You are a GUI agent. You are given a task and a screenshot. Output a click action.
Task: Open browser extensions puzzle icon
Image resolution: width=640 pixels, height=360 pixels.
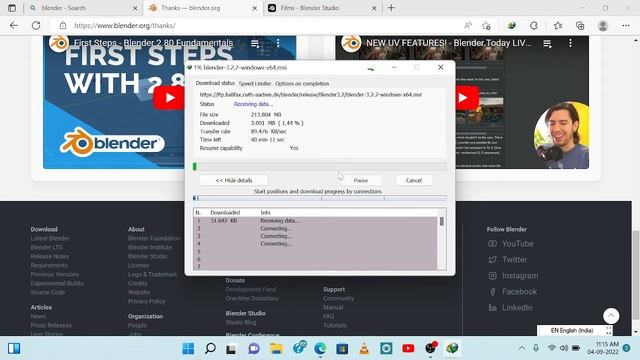tap(534, 25)
